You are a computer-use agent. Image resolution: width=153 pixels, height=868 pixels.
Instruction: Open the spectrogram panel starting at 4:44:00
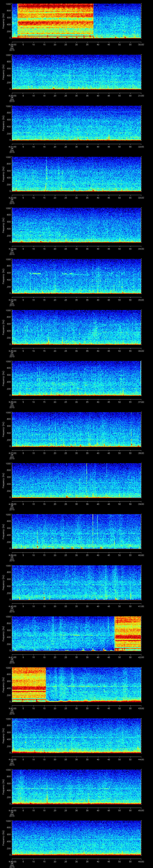(x=77, y=787)
